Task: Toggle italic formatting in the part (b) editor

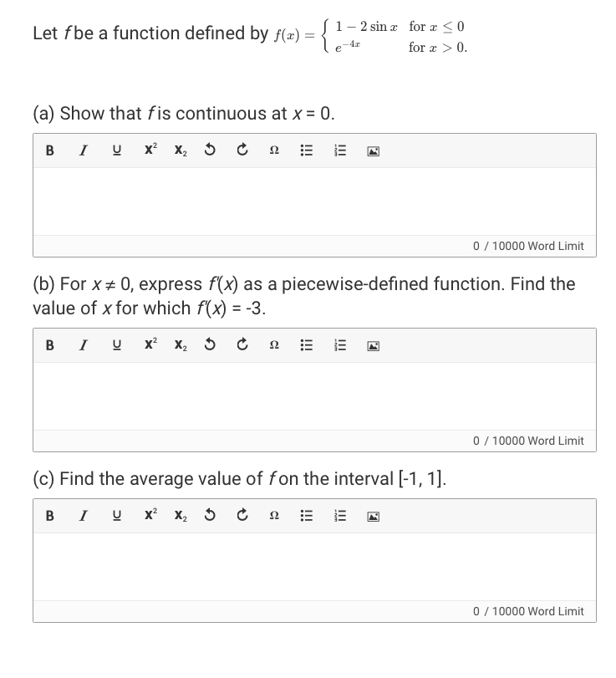Action: pos(83,344)
